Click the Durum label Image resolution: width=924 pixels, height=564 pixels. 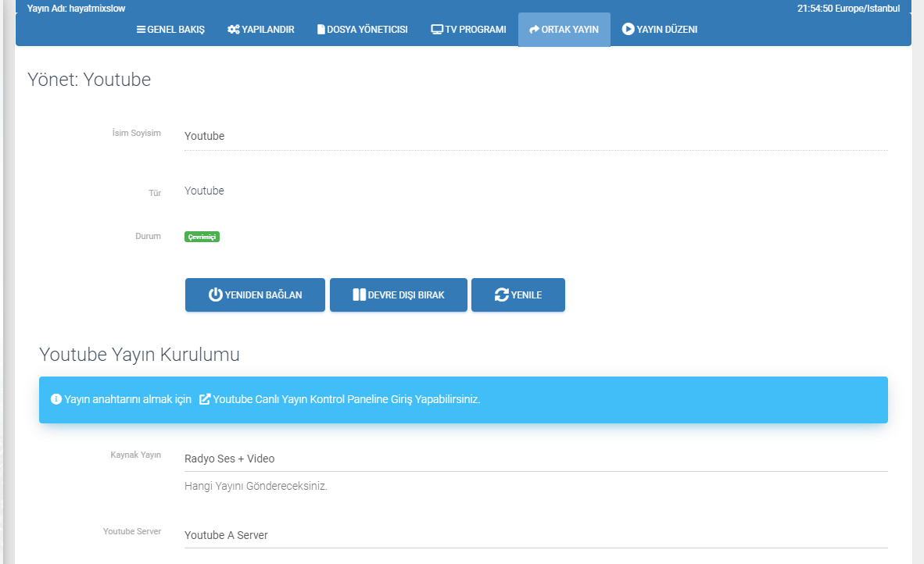click(148, 236)
